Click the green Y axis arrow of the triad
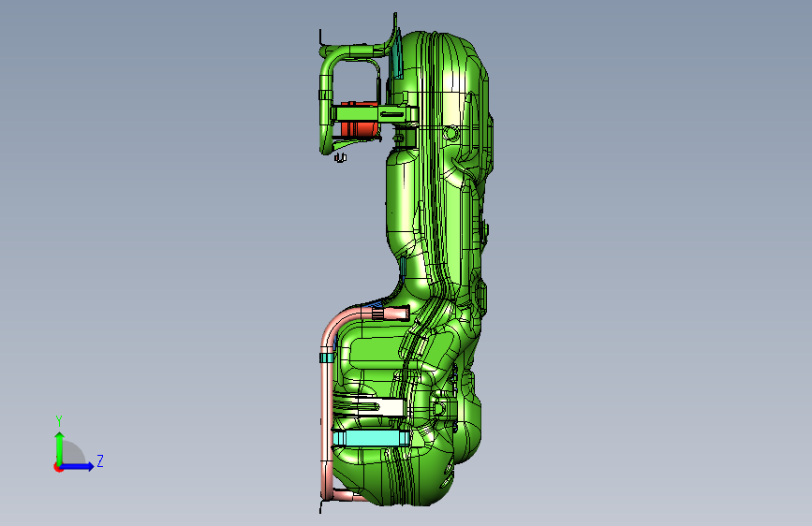Screen dimensions: 812x526 [60, 447]
